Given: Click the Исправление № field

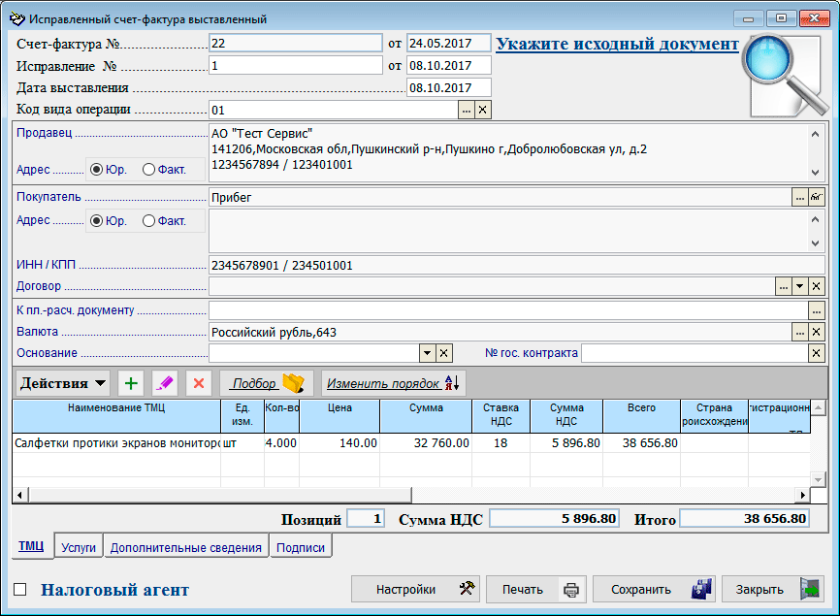Looking at the screenshot, I should [295, 66].
